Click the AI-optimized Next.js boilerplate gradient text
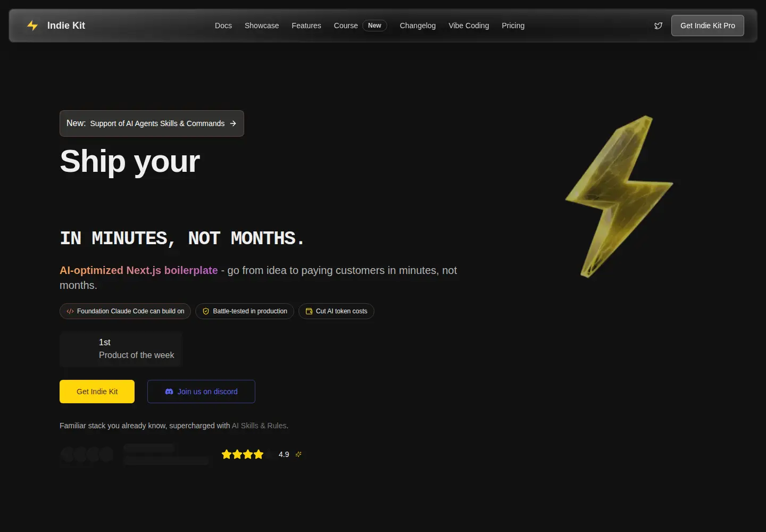This screenshot has height=532, width=766. pyautogui.click(x=139, y=270)
